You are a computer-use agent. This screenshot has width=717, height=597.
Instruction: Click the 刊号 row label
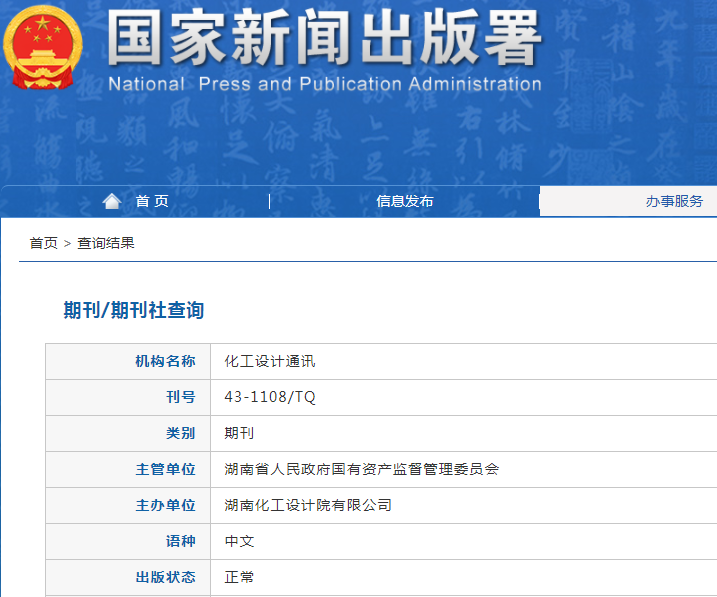(180, 397)
